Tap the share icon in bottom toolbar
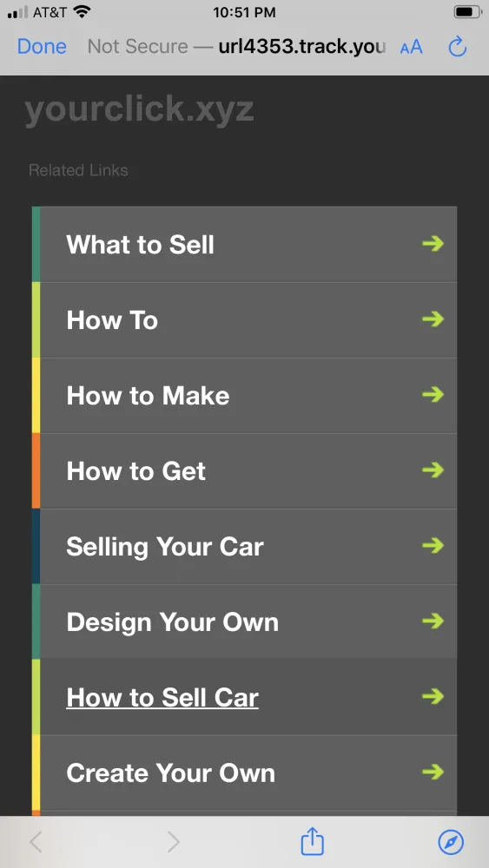Screen dimensions: 489x868 (x=312, y=842)
